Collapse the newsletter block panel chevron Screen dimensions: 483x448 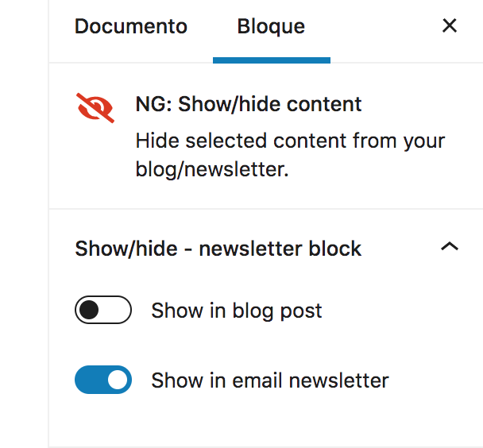450,247
